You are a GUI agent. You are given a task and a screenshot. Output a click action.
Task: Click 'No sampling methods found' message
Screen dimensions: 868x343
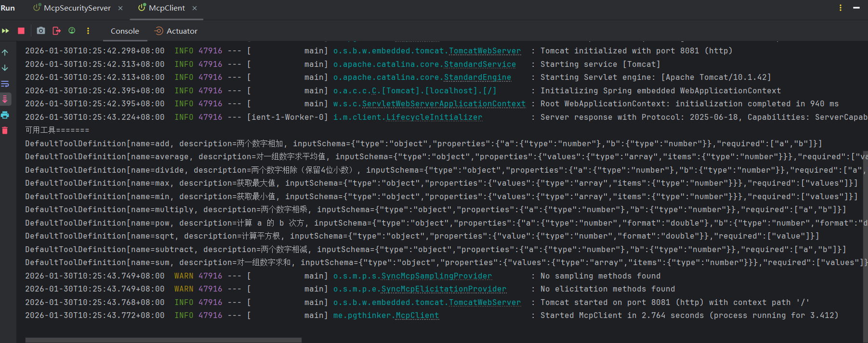point(600,276)
